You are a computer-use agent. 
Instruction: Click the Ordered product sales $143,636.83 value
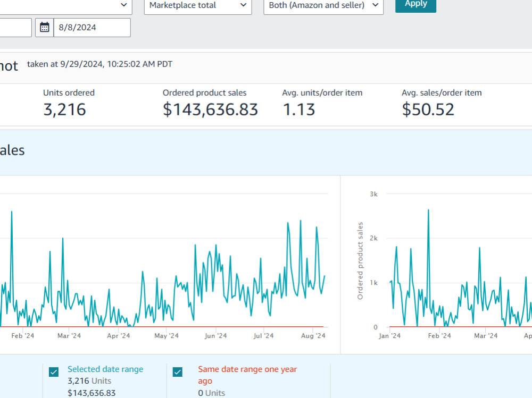coord(210,109)
